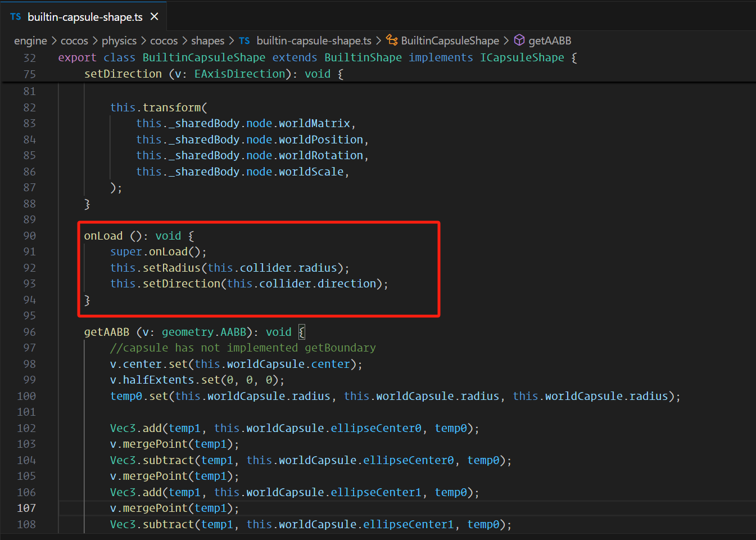Open the shapes breadcrumb dropdown
Image resolution: width=756 pixels, height=540 pixels.
point(207,40)
